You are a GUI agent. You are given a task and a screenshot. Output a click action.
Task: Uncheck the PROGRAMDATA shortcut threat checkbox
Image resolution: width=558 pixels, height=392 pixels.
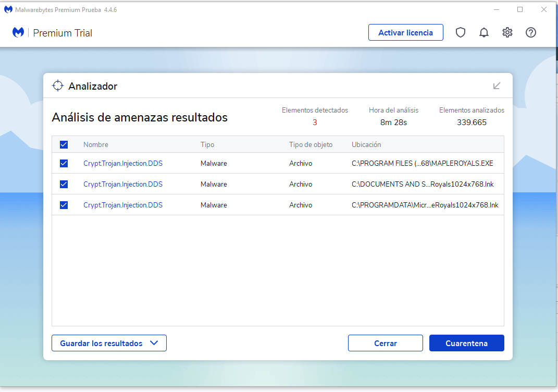pos(64,205)
